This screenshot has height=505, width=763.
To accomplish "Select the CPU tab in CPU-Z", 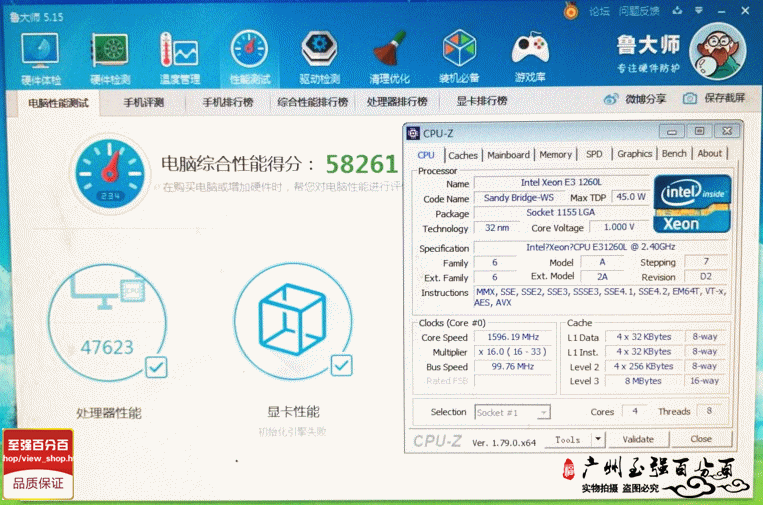I will [x=426, y=155].
